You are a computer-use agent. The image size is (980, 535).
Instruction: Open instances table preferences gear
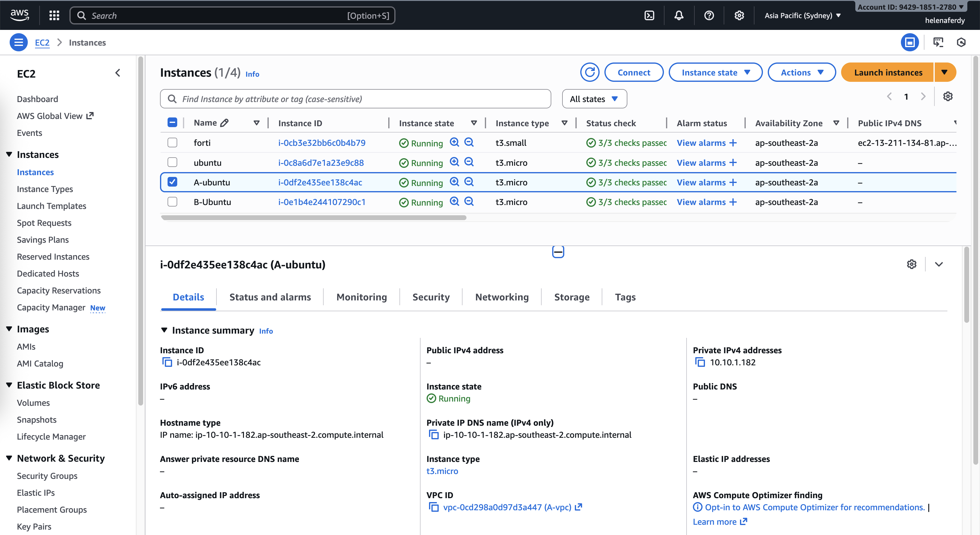point(948,97)
